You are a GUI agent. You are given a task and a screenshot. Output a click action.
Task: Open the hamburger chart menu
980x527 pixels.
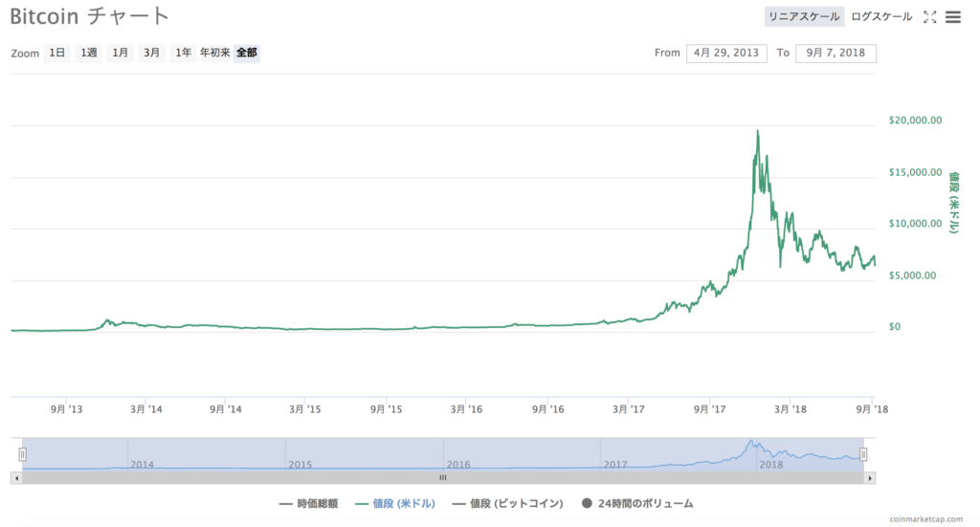point(952,17)
